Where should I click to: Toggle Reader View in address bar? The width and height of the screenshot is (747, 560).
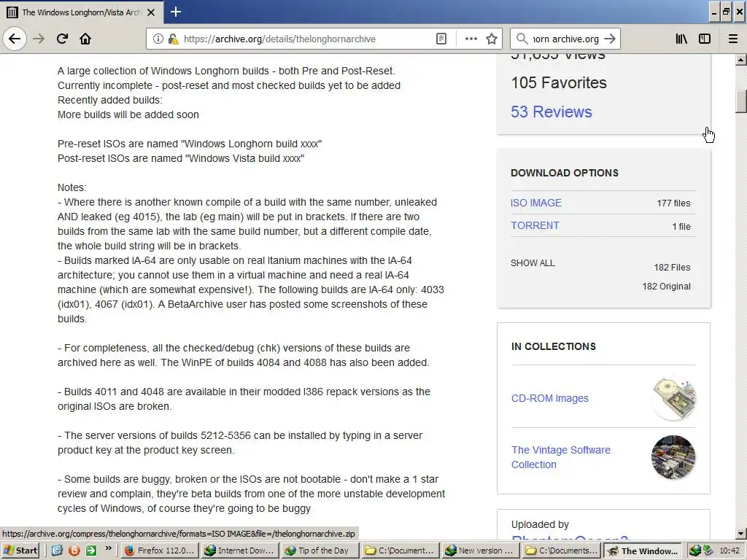tap(441, 39)
